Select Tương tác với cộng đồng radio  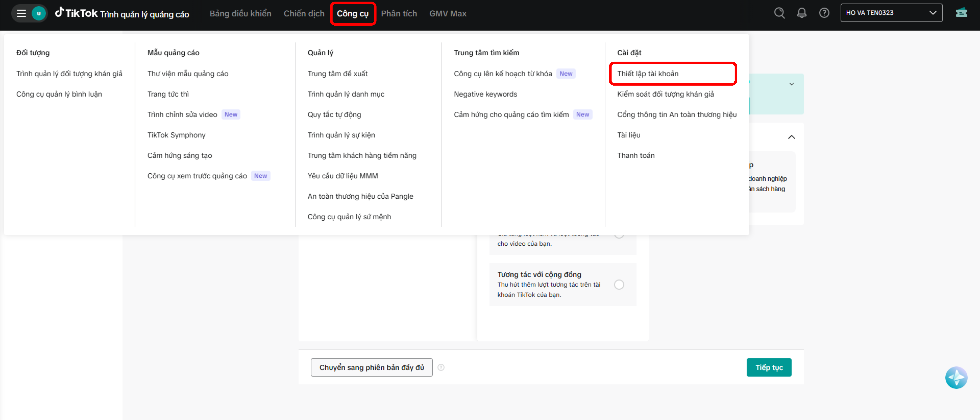pyautogui.click(x=619, y=284)
